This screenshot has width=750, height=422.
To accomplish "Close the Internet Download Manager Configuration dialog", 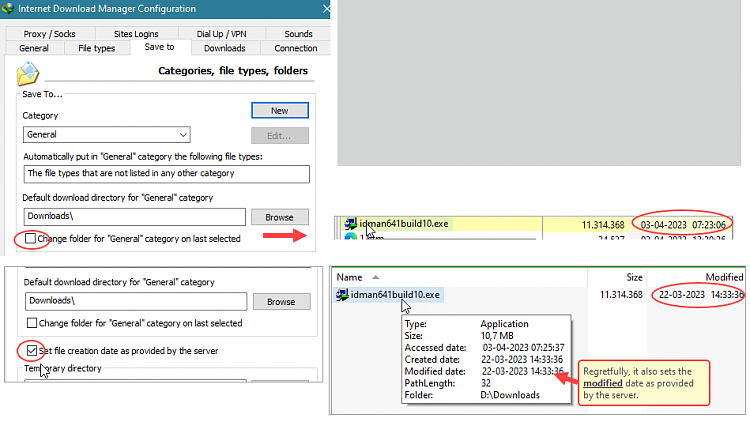I will tap(326, 9).
